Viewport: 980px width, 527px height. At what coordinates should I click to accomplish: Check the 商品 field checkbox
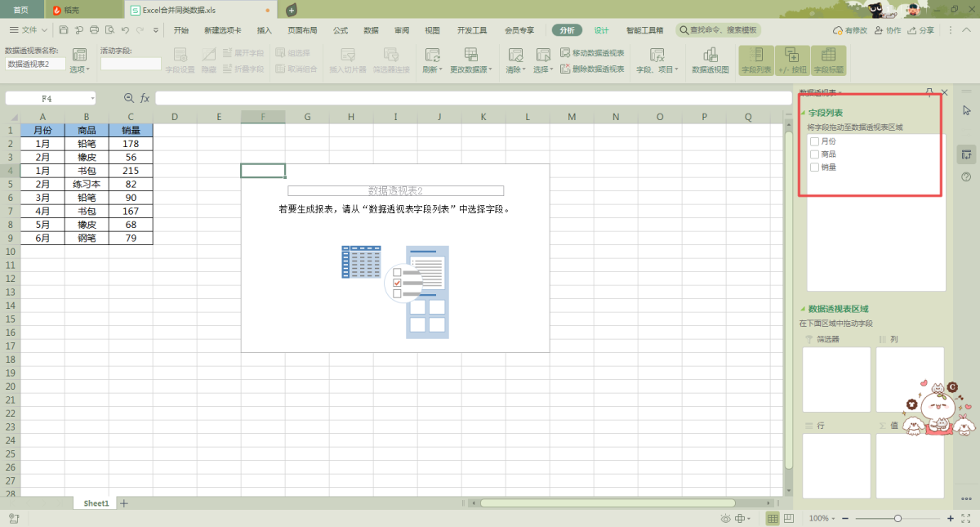814,154
